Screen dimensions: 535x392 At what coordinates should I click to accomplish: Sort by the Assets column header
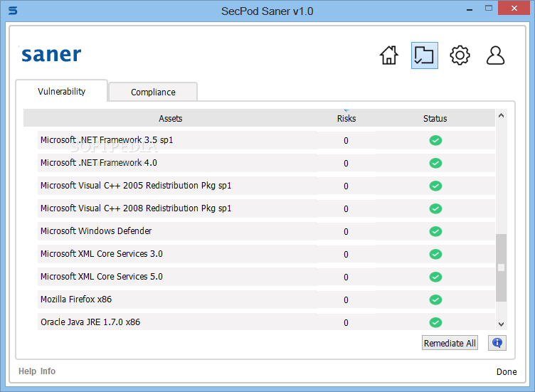tap(170, 118)
